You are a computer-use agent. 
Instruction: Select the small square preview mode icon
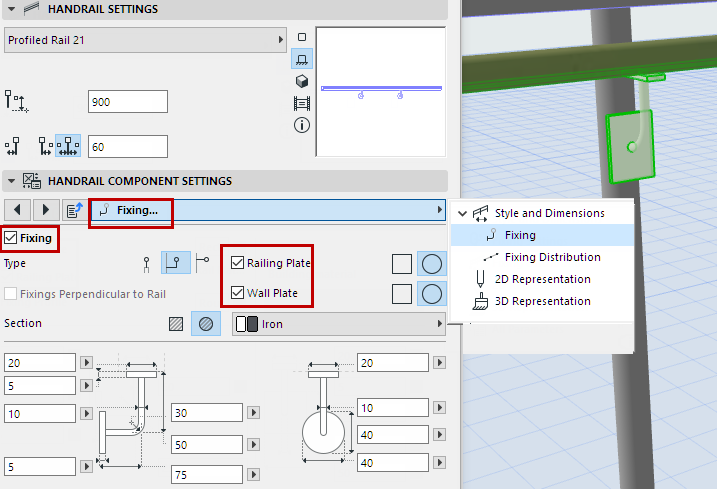302,37
